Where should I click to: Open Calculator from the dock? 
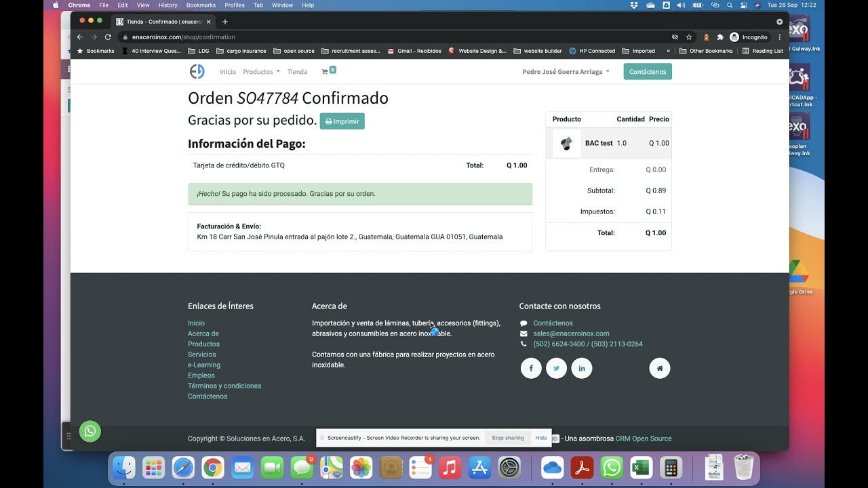point(671,468)
